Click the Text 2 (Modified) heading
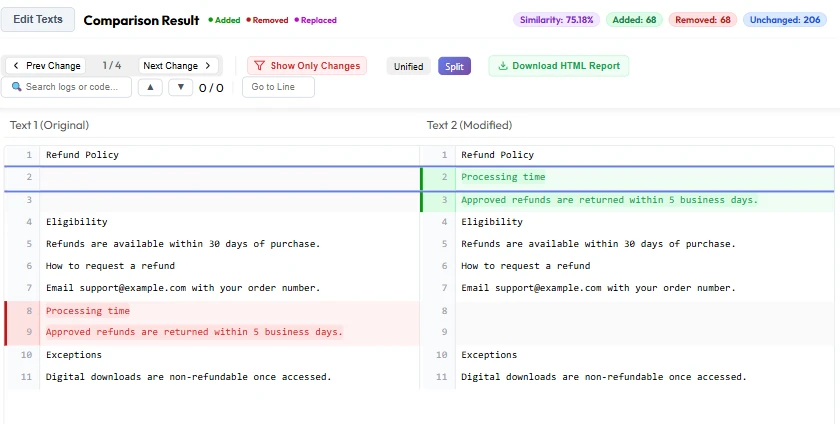Image resolution: width=840 pixels, height=424 pixels. click(x=469, y=125)
